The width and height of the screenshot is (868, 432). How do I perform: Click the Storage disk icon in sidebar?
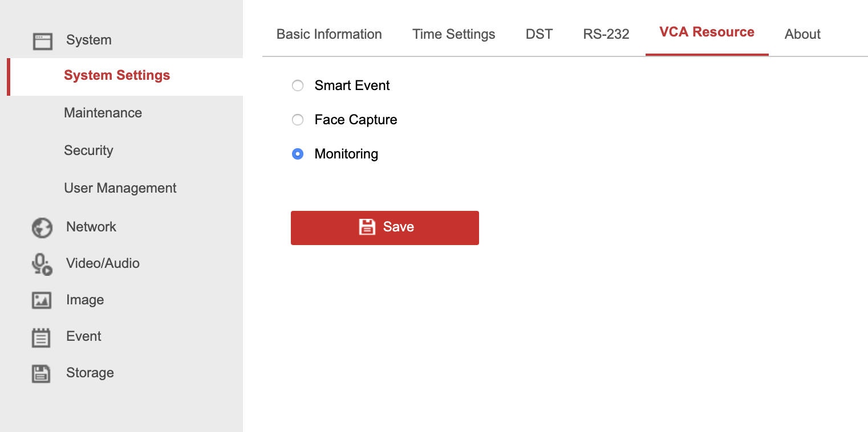coord(41,373)
